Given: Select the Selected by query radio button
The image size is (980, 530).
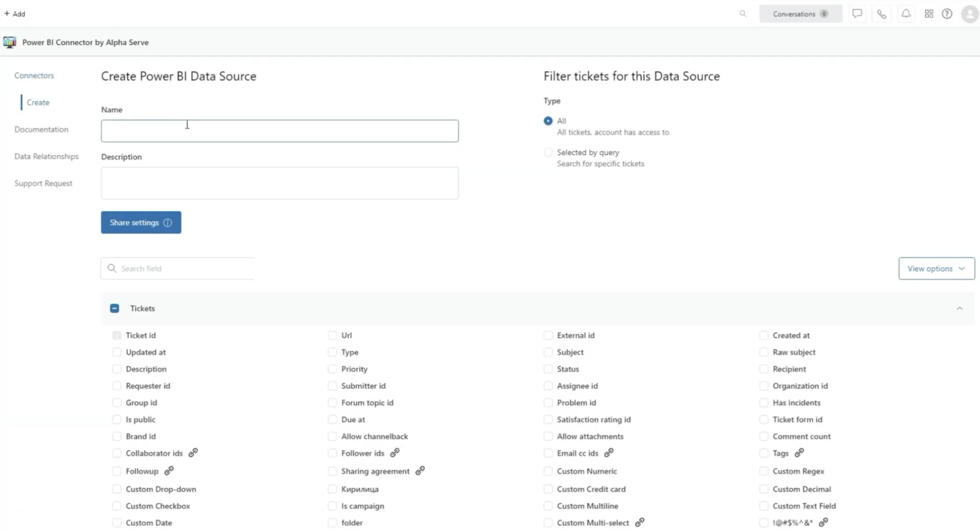Looking at the screenshot, I should [x=548, y=152].
